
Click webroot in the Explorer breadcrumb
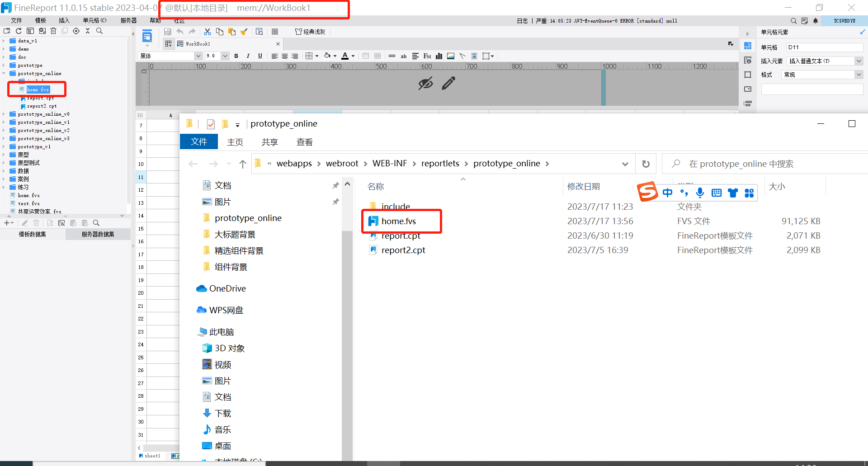tap(342, 164)
